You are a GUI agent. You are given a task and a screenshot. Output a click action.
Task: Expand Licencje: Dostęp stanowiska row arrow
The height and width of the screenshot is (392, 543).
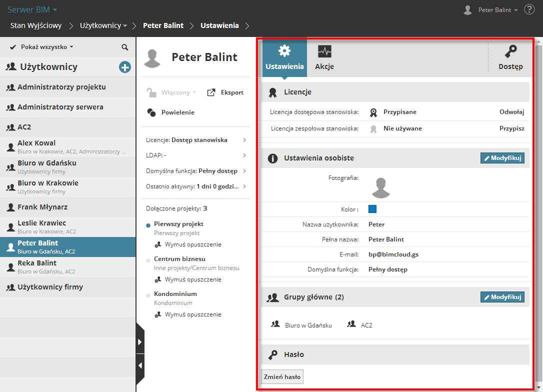[244, 140]
